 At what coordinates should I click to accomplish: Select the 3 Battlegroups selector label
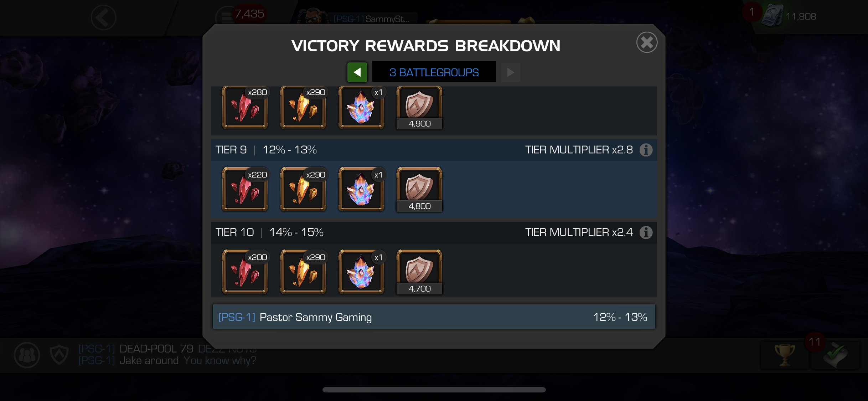click(434, 72)
